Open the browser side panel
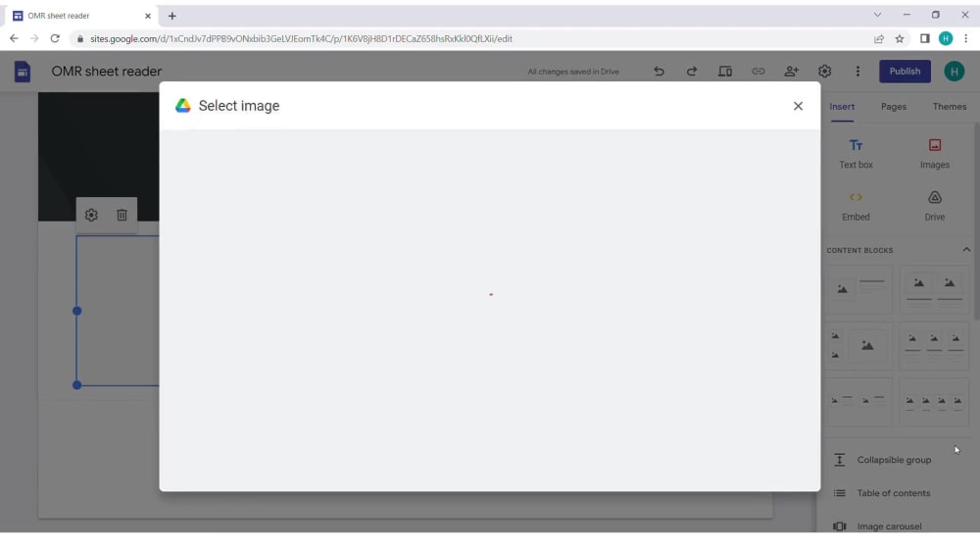This screenshot has width=980, height=552. click(925, 39)
